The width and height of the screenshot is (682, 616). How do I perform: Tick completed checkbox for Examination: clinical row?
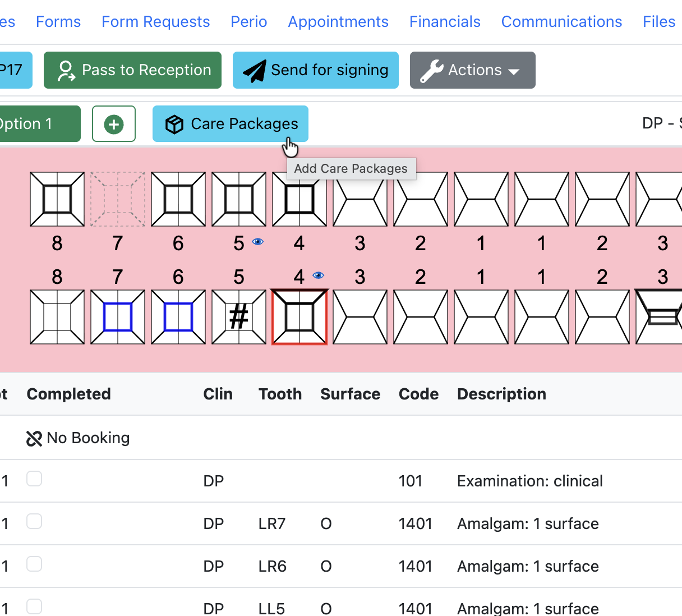pos(34,479)
